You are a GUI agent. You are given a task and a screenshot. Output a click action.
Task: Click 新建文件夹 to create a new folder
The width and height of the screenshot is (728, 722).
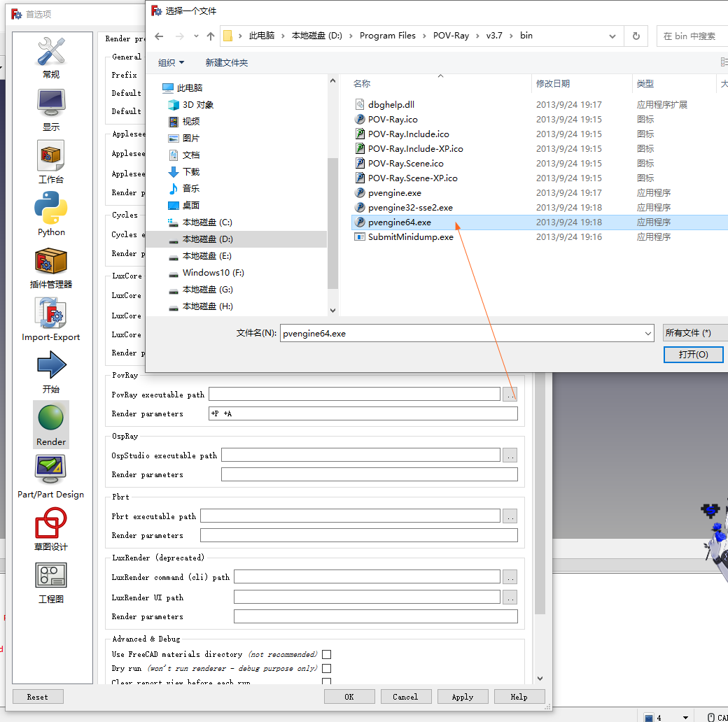coord(227,63)
